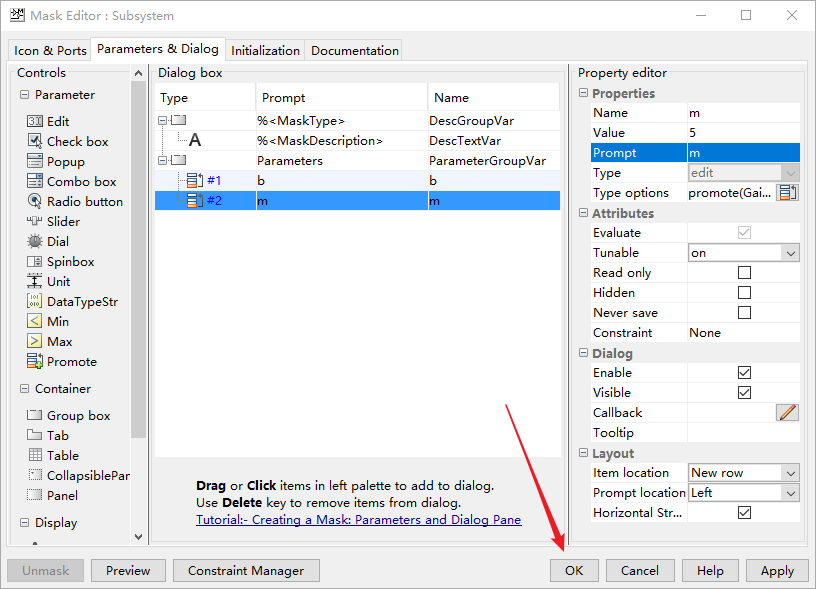Collapse the Display controls section
816x589 pixels.
click(x=24, y=522)
